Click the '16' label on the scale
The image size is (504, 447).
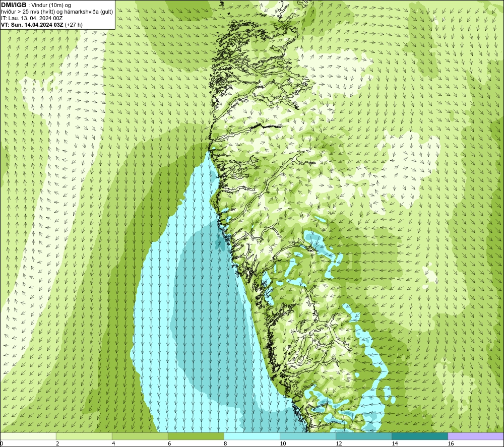(451, 443)
